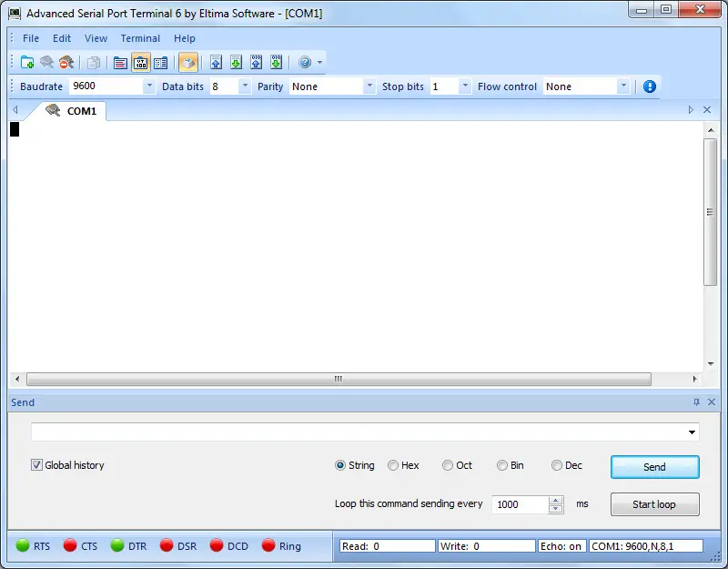Select the Dec radio button
Viewport: 728px width, 569px height.
pos(557,465)
